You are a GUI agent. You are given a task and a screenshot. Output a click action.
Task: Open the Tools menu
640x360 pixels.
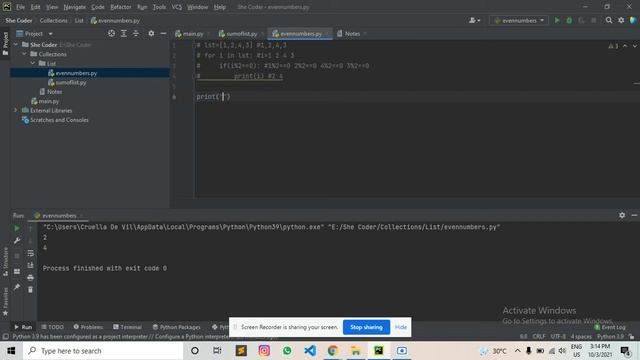(x=159, y=7)
